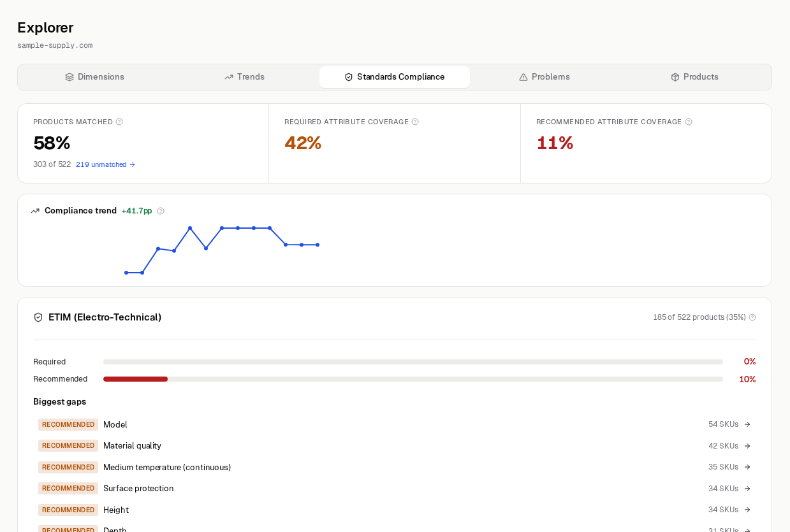Click the RECOMMENDED badge beside Model
Viewport: 790px width, 532px height.
(68, 424)
